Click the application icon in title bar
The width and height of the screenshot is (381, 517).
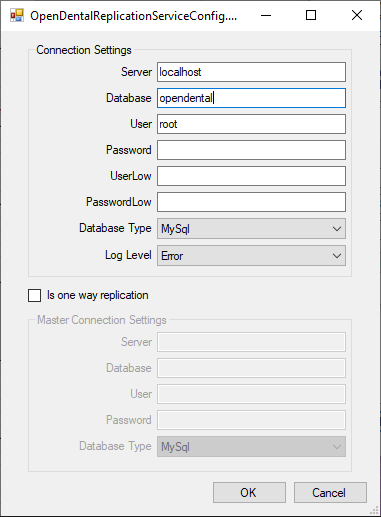(17, 15)
